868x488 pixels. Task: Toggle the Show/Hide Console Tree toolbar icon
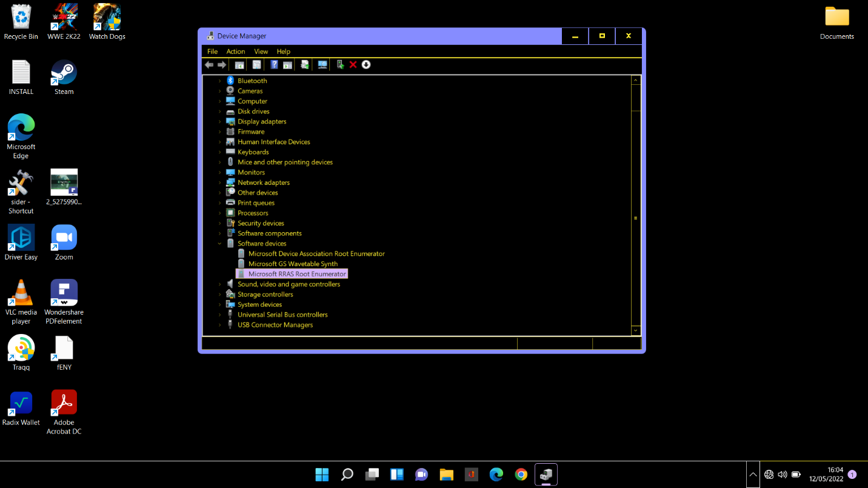pos(239,65)
